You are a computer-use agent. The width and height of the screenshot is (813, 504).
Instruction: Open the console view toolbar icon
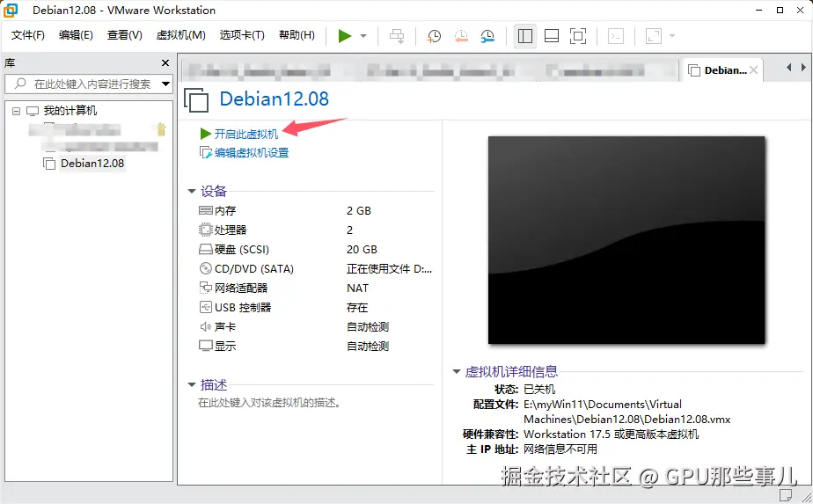[x=615, y=36]
